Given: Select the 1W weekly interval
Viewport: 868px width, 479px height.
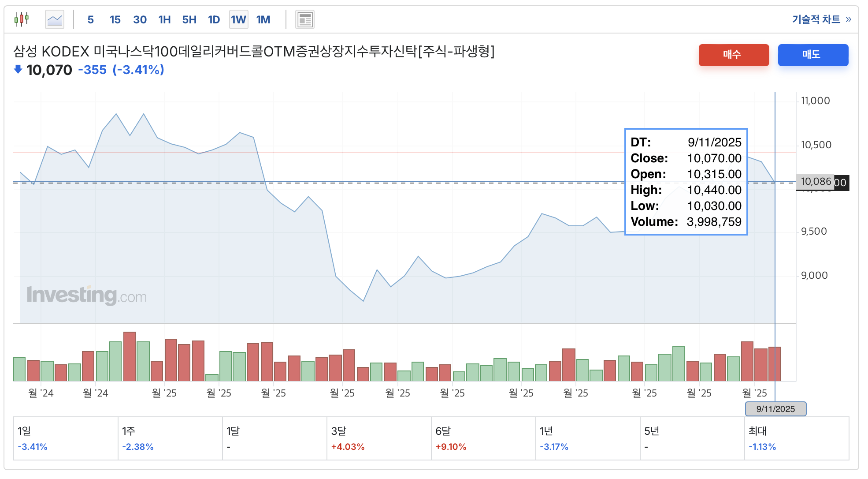Looking at the screenshot, I should (238, 19).
